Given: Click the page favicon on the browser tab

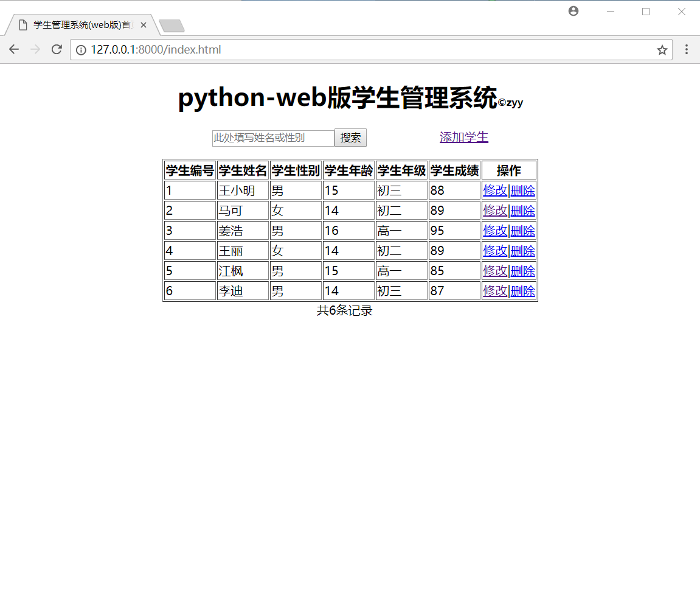Looking at the screenshot, I should tap(23, 24).
